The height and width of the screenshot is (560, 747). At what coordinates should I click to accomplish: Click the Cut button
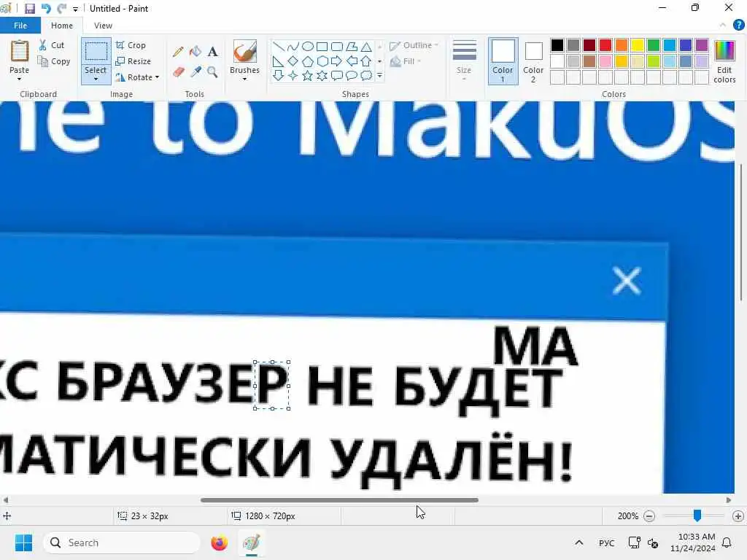[52, 45]
